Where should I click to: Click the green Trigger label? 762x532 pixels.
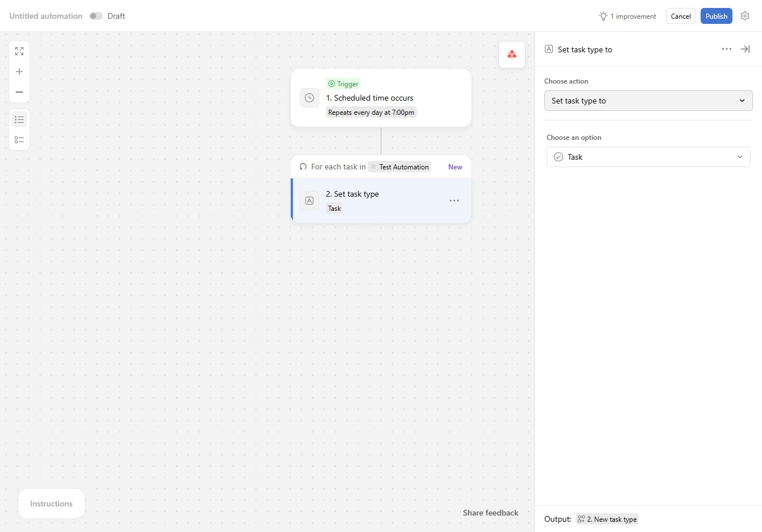point(343,84)
